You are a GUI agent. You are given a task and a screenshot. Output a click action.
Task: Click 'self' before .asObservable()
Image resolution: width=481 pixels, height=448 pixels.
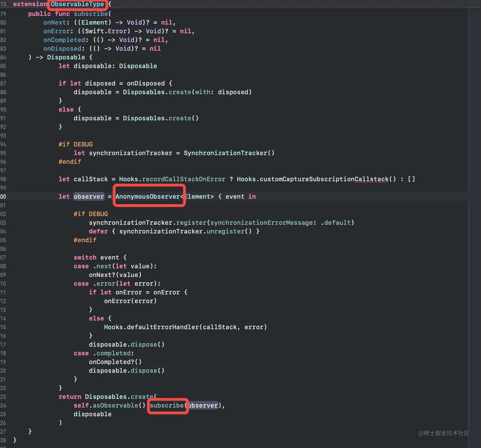click(81, 405)
